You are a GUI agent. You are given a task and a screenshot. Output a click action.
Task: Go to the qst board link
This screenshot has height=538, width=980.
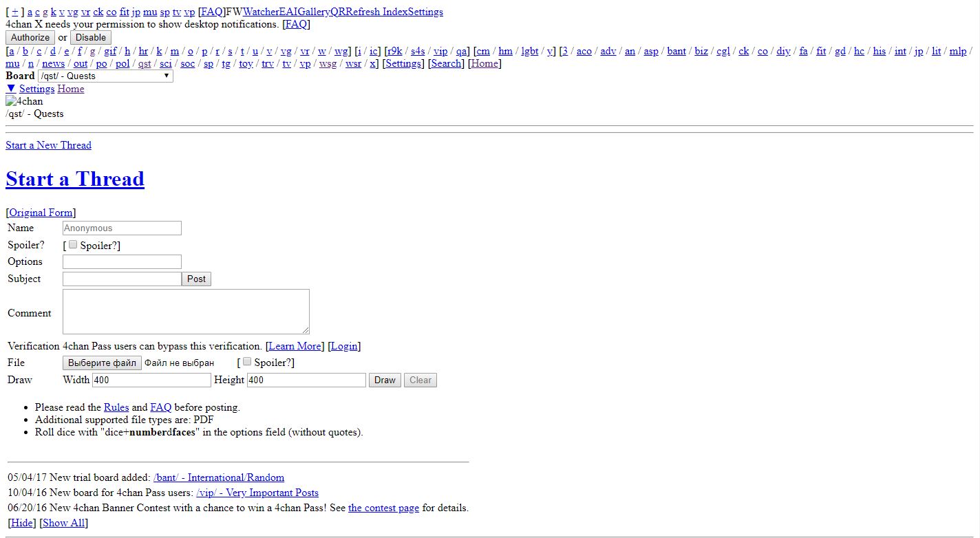tap(145, 63)
